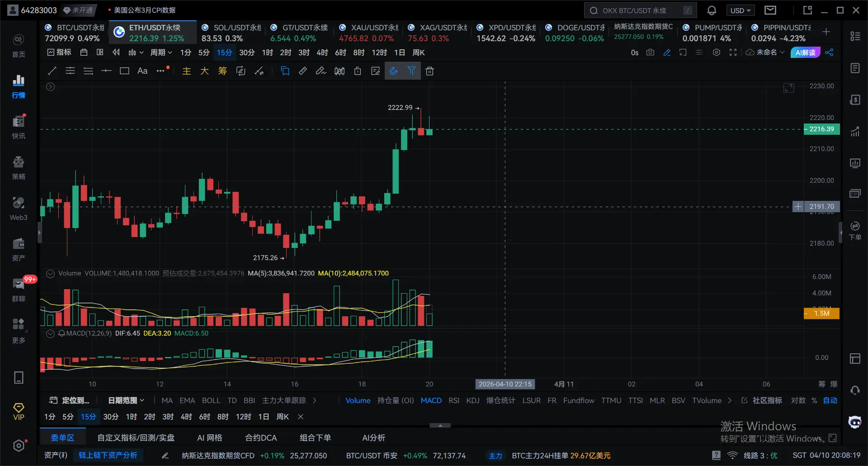Collapse the Volume pane circle toggle

pos(51,273)
